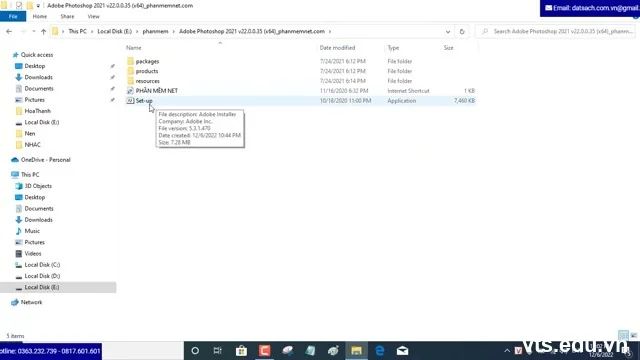Sort files by Type column header
Viewport: 640px width, 360px height.
(393, 48)
